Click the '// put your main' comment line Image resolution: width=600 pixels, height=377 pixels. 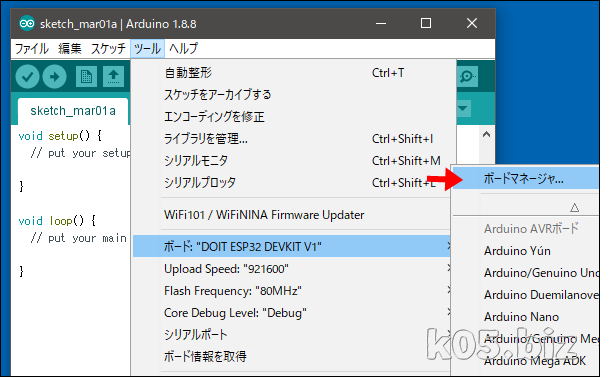click(79, 238)
